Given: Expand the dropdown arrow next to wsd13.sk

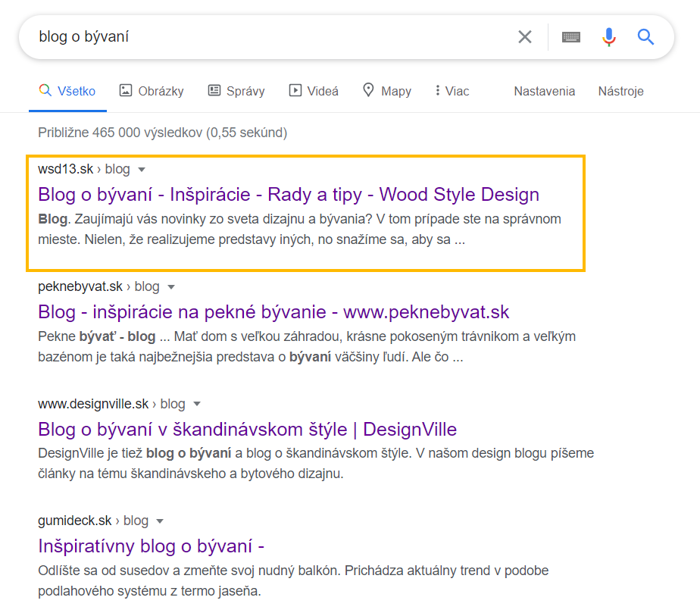Looking at the screenshot, I should click(142, 170).
